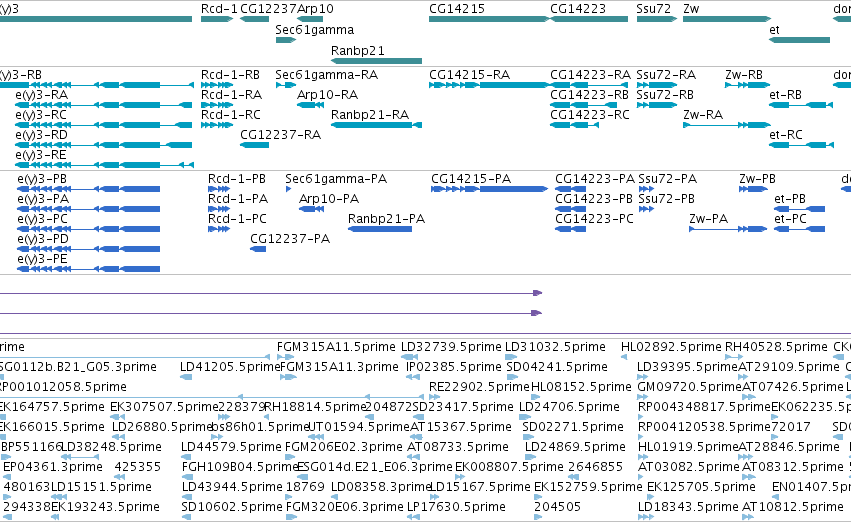Click the et-PB protein label

point(790,199)
